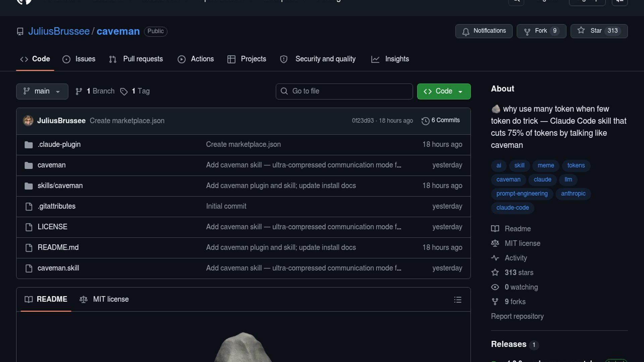Viewport: 644px width, 362px height.
Task: Open the Insights tab
Action: [390, 59]
